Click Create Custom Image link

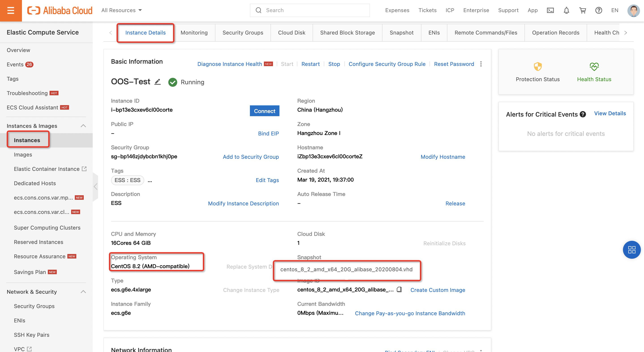pyautogui.click(x=438, y=290)
